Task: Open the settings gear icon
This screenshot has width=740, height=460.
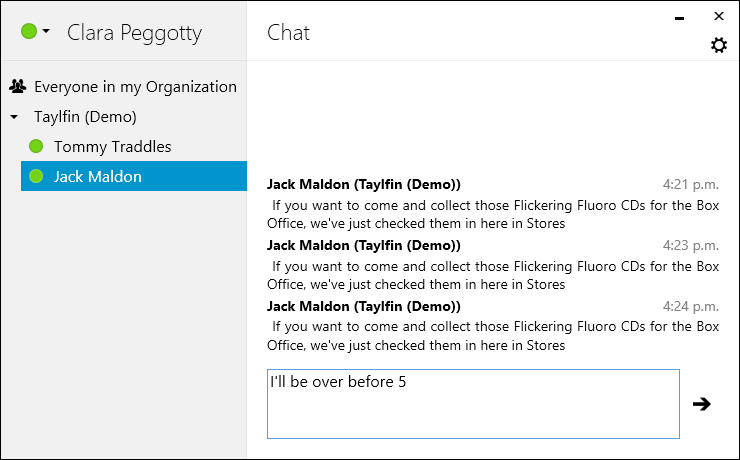Action: (719, 45)
